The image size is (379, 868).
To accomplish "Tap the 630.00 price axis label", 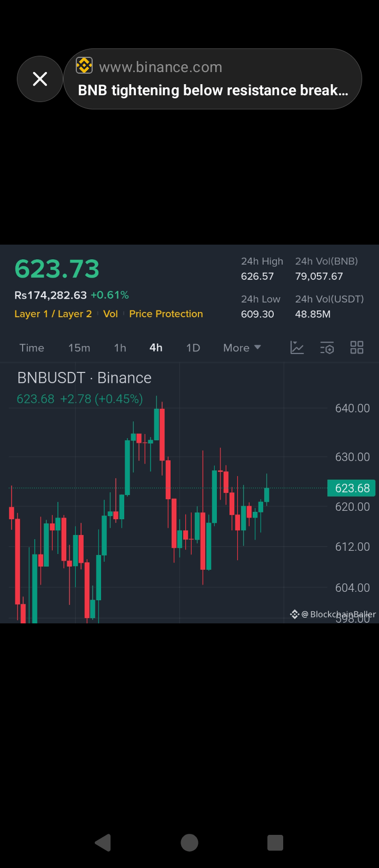I will 352,457.
